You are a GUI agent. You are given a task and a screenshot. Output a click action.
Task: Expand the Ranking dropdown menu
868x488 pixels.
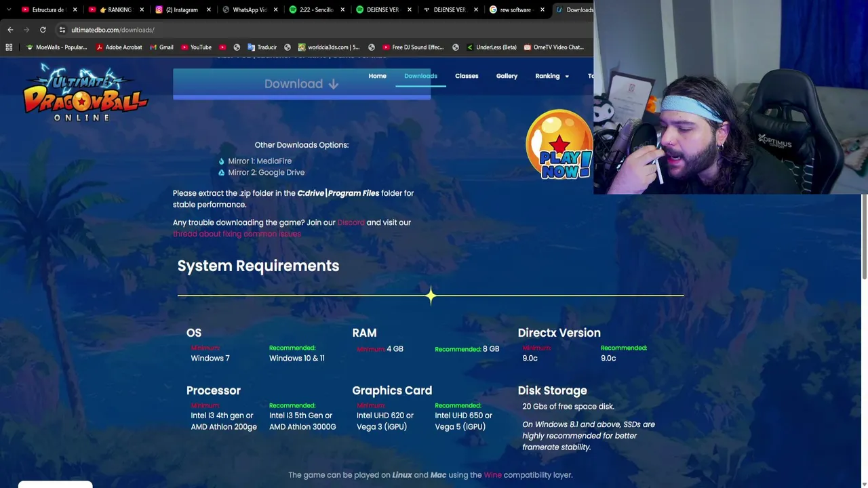[552, 76]
